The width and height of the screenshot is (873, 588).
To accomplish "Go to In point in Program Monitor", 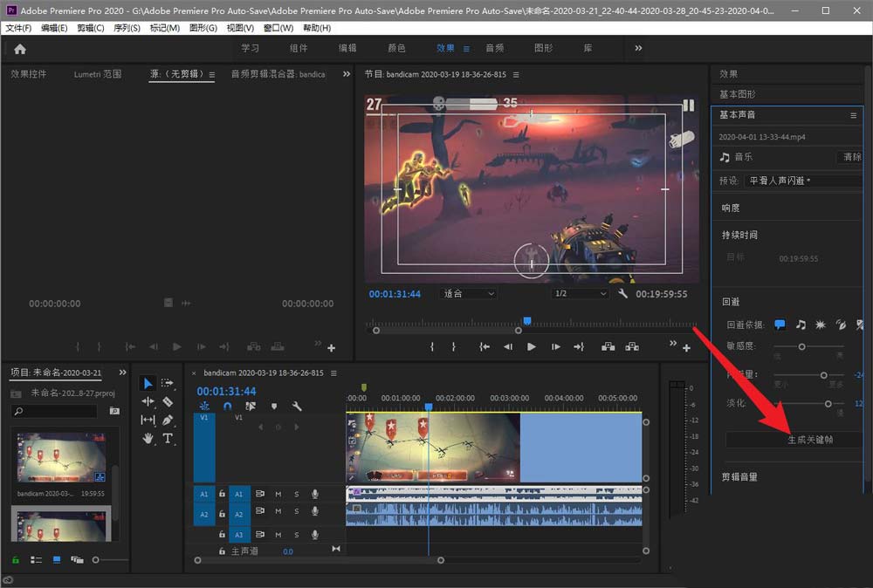I will click(x=485, y=346).
